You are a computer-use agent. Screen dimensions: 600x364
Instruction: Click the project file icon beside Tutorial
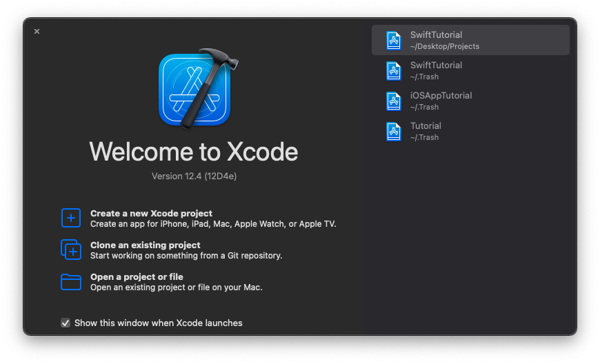coord(393,132)
